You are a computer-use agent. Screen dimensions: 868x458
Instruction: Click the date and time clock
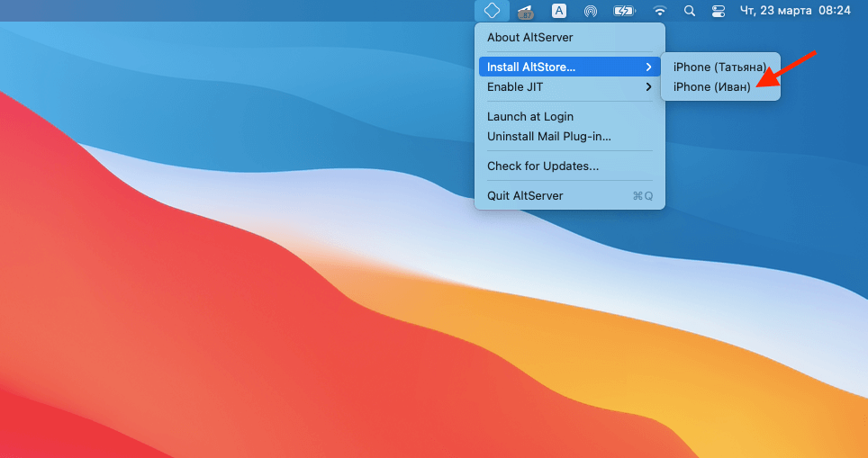[795, 11]
